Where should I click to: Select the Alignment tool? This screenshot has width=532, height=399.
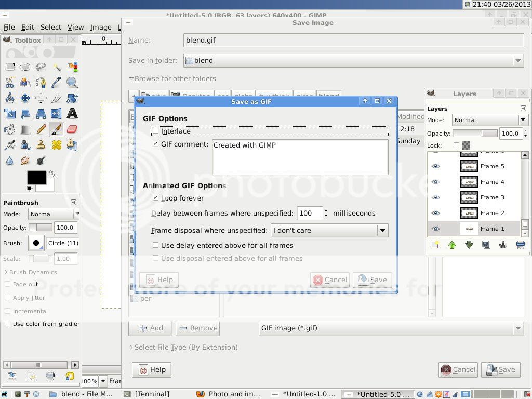(41, 98)
